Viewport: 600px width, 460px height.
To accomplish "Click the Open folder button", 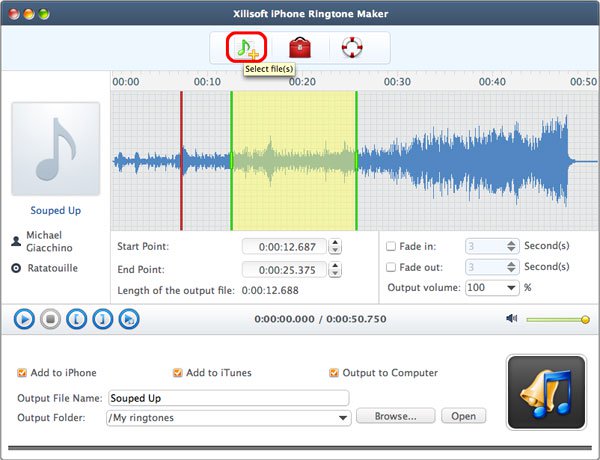I will pyautogui.click(x=464, y=416).
